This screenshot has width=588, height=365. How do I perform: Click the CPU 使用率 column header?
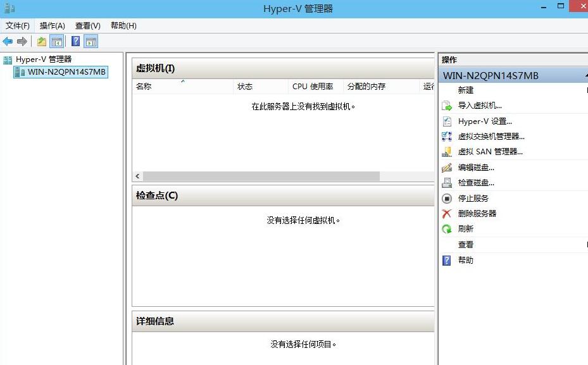[x=315, y=86]
